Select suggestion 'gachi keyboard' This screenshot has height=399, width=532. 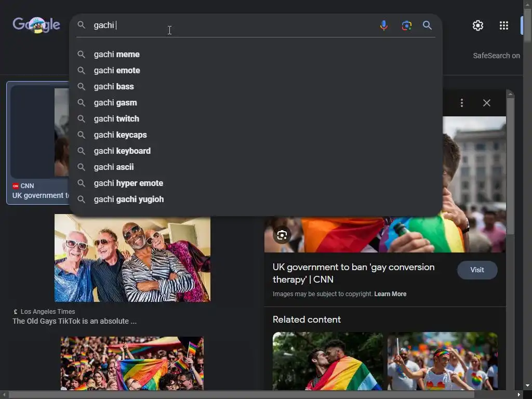pyautogui.click(x=256, y=151)
